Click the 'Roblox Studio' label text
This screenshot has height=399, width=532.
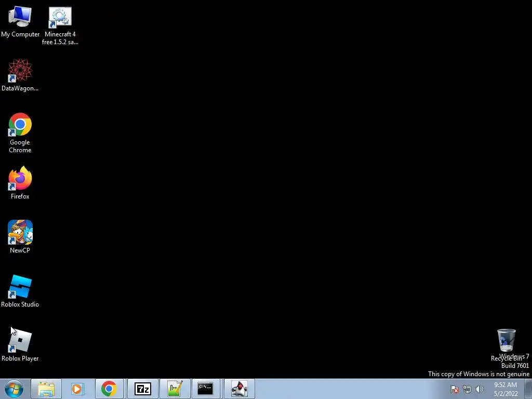click(20, 304)
